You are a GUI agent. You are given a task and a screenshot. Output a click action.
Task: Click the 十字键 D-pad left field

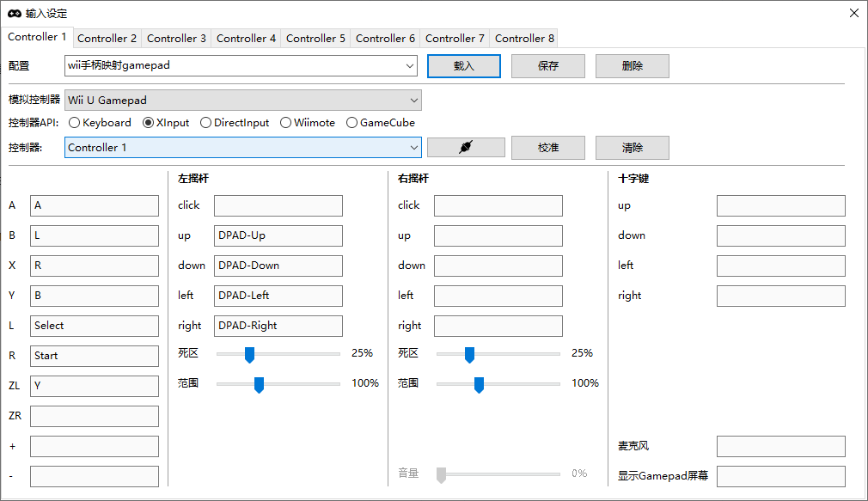(781, 266)
